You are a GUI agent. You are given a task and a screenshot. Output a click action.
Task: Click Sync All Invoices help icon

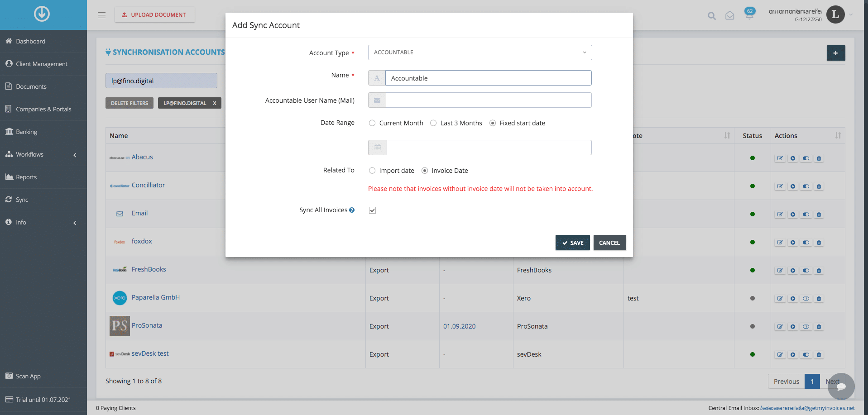click(x=352, y=210)
